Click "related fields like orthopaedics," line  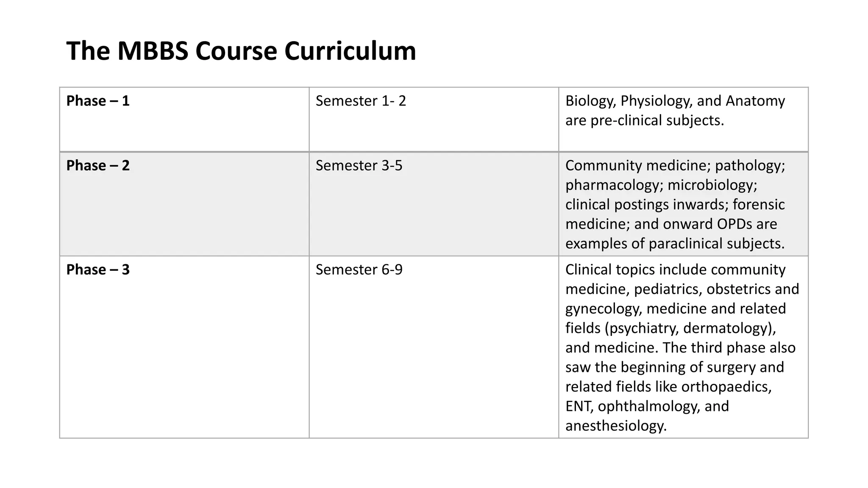(x=668, y=386)
